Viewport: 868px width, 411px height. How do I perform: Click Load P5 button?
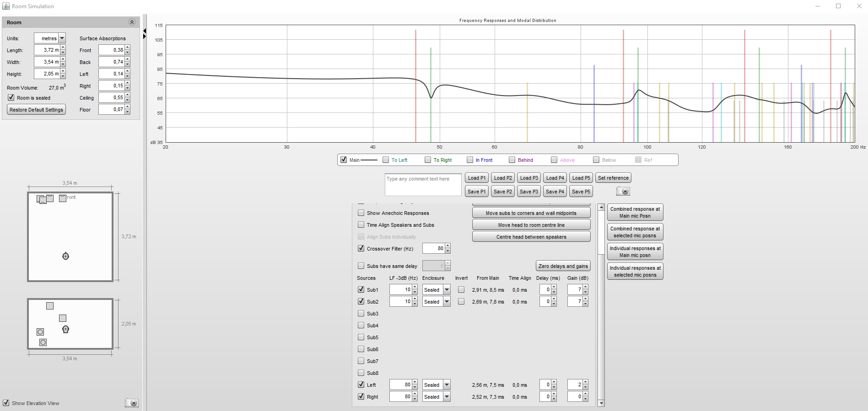(581, 178)
